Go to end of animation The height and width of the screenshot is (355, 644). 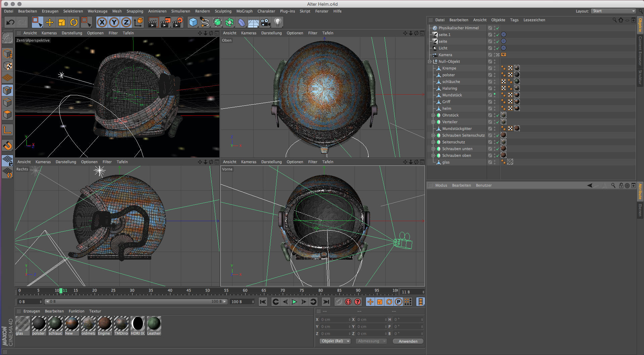pyautogui.click(x=326, y=302)
